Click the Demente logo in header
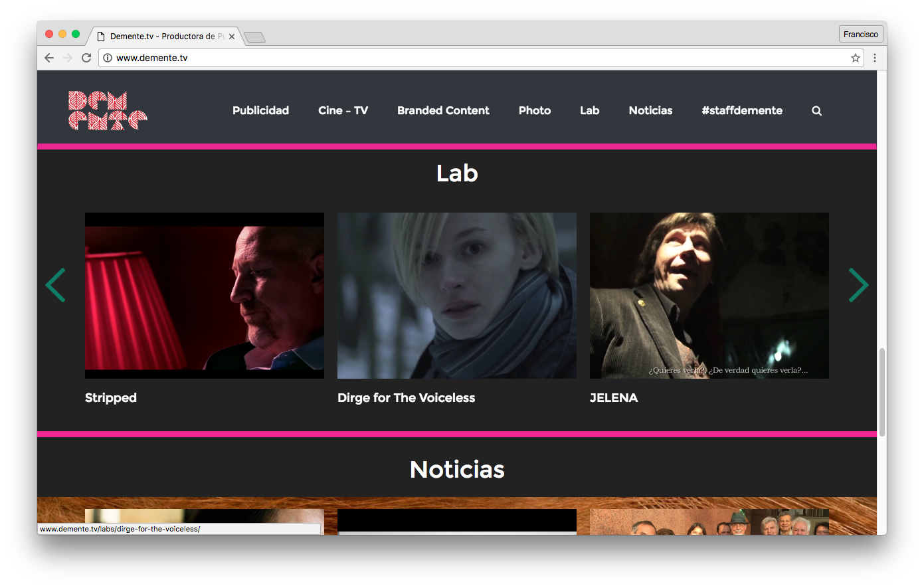 point(108,110)
